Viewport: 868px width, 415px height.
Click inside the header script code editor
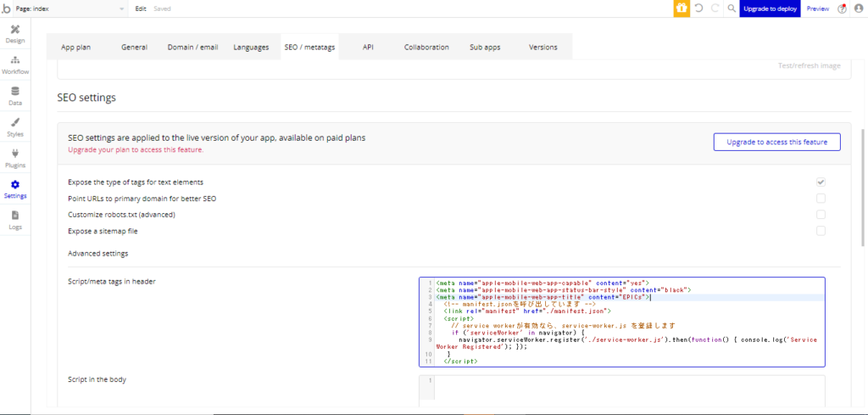[x=621, y=322]
